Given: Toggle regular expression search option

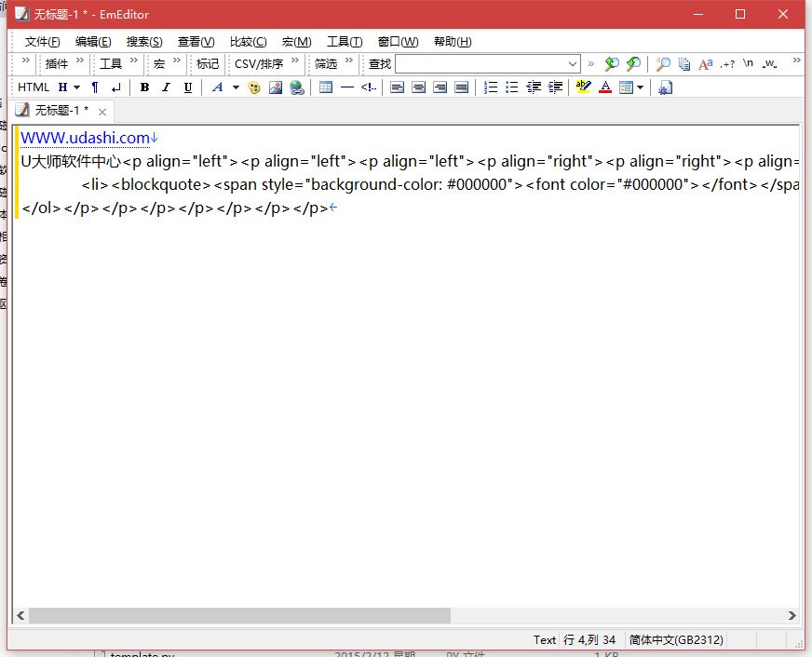Looking at the screenshot, I should (727, 64).
